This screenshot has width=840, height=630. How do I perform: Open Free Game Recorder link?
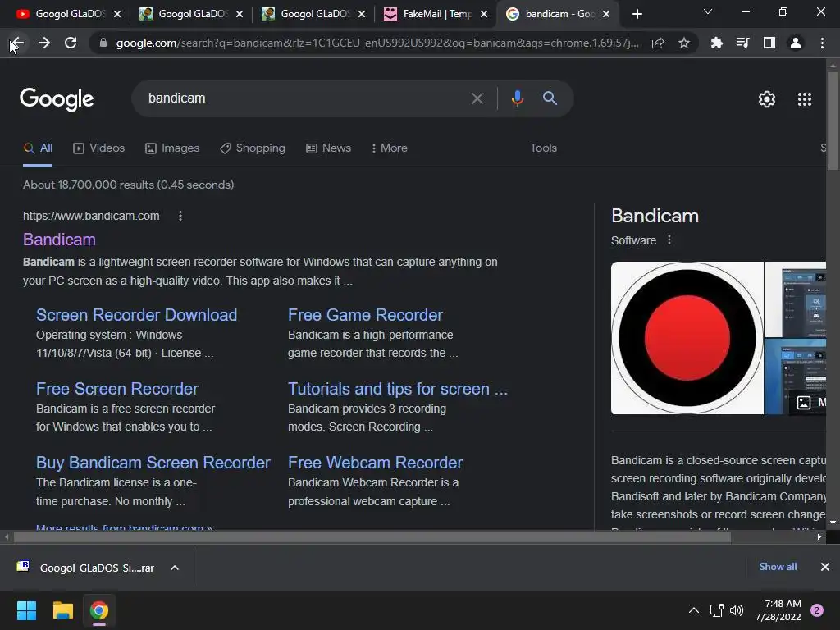click(x=365, y=315)
